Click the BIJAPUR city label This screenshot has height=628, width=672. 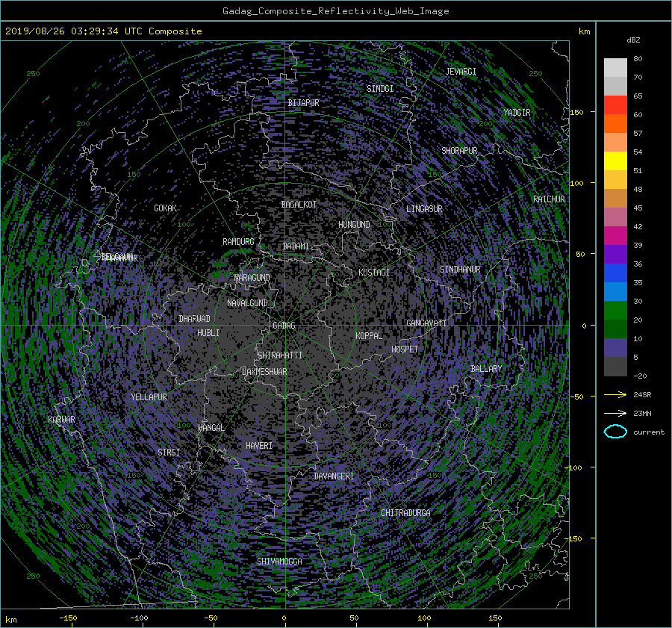[303, 103]
